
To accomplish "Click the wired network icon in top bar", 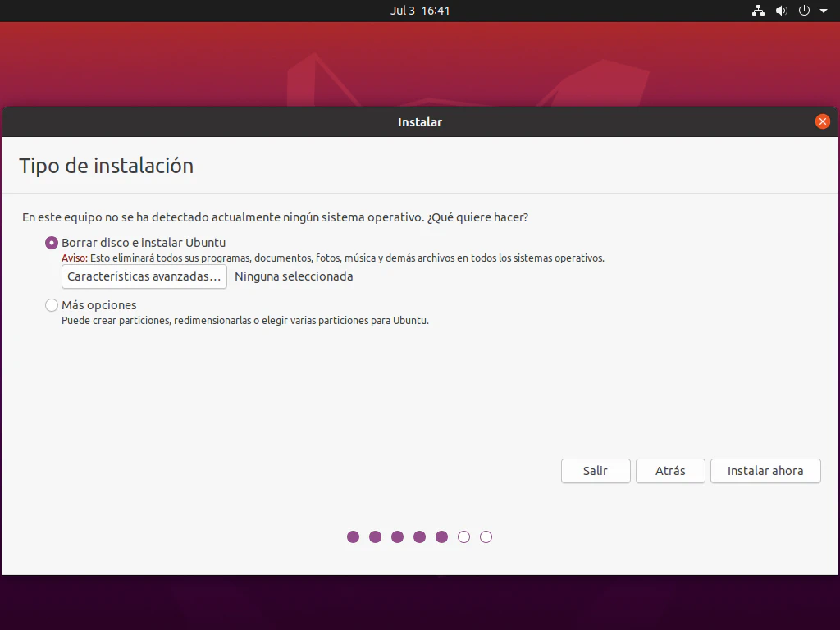I will (x=758, y=11).
